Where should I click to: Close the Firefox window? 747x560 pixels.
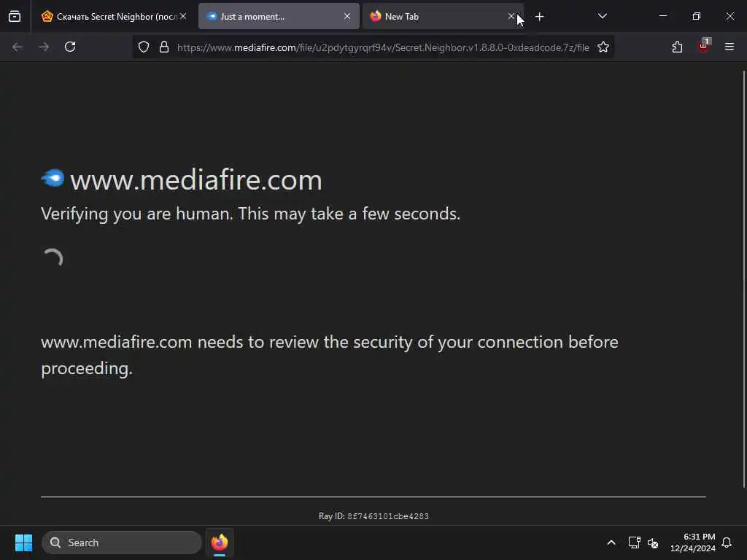pos(729,16)
